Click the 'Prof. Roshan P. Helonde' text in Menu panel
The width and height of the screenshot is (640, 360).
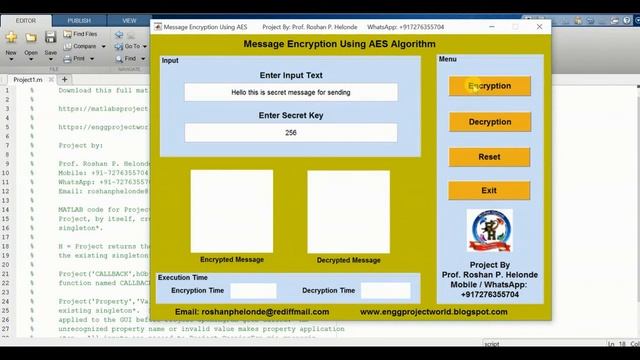pyautogui.click(x=489, y=275)
